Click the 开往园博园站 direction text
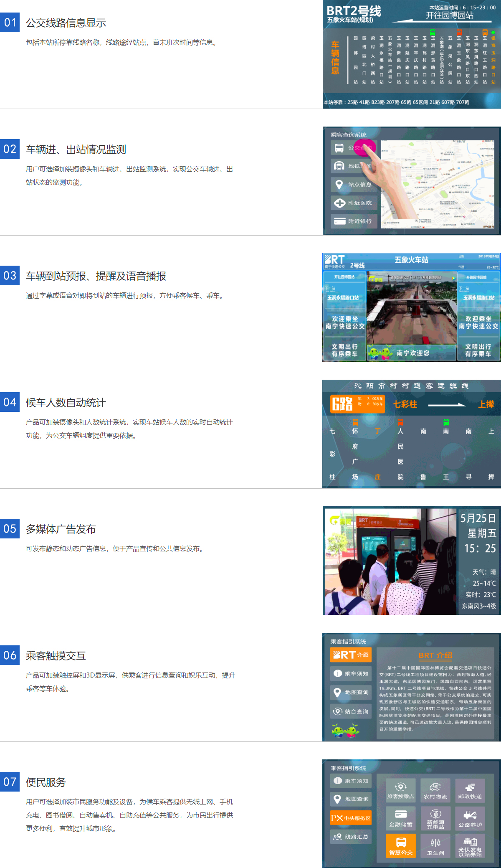 pyautogui.click(x=450, y=15)
